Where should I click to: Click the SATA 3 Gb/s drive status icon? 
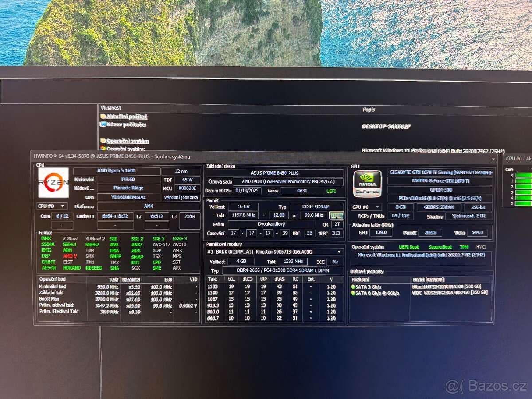pyautogui.click(x=353, y=286)
